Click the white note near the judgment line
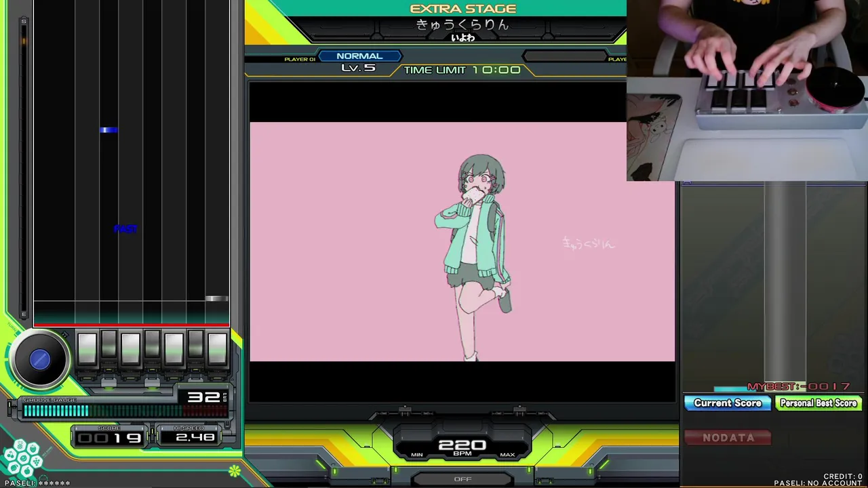 point(216,298)
